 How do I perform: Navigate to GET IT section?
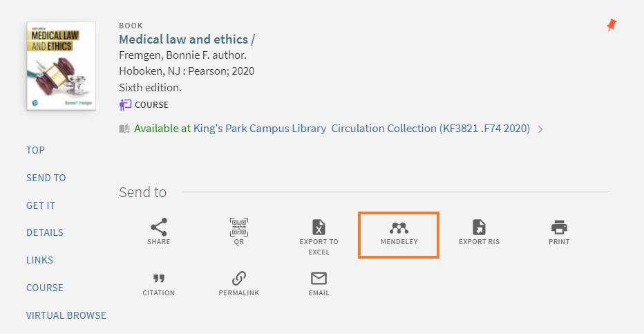[41, 205]
